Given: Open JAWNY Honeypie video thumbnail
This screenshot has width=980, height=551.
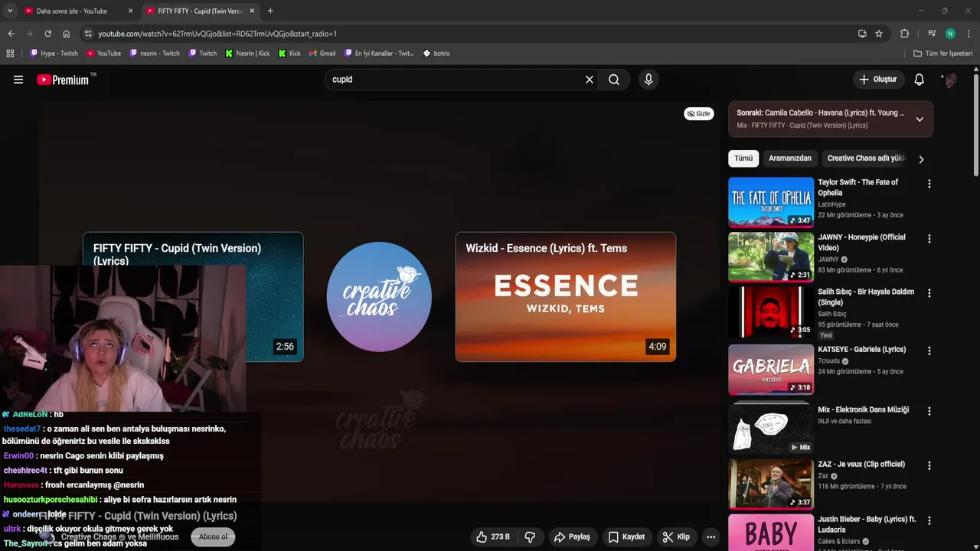Looking at the screenshot, I should [771, 257].
